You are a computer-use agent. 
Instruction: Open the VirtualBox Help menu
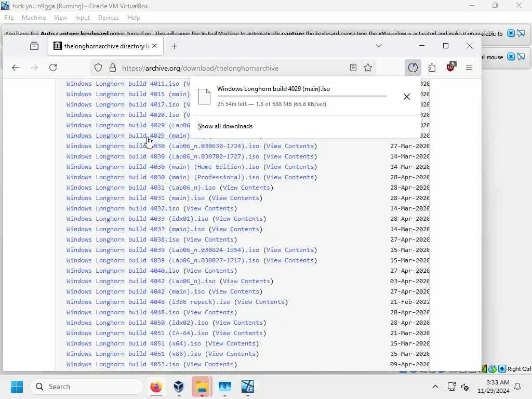[x=134, y=18]
